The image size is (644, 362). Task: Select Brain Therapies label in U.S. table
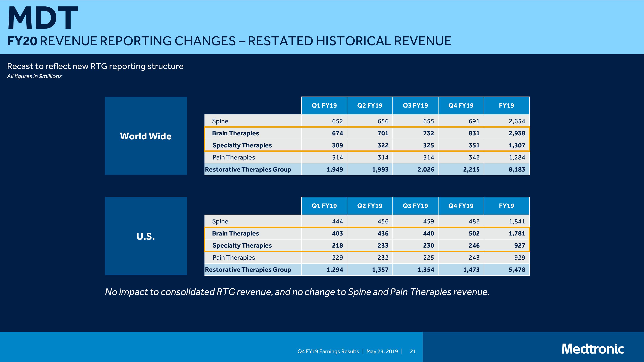[235, 233]
